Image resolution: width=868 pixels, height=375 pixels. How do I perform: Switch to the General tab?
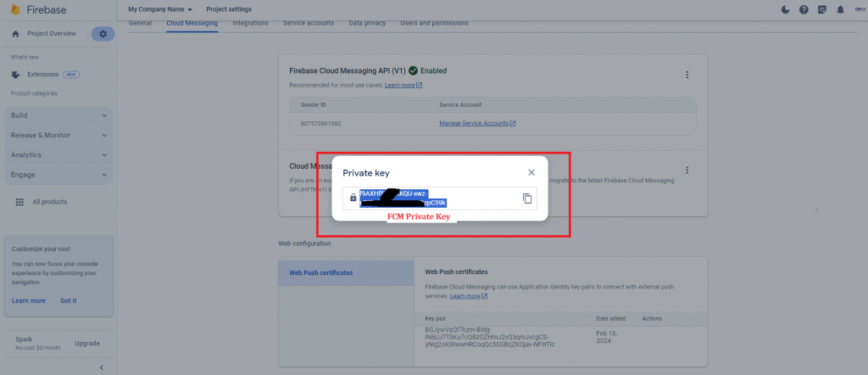(x=140, y=23)
